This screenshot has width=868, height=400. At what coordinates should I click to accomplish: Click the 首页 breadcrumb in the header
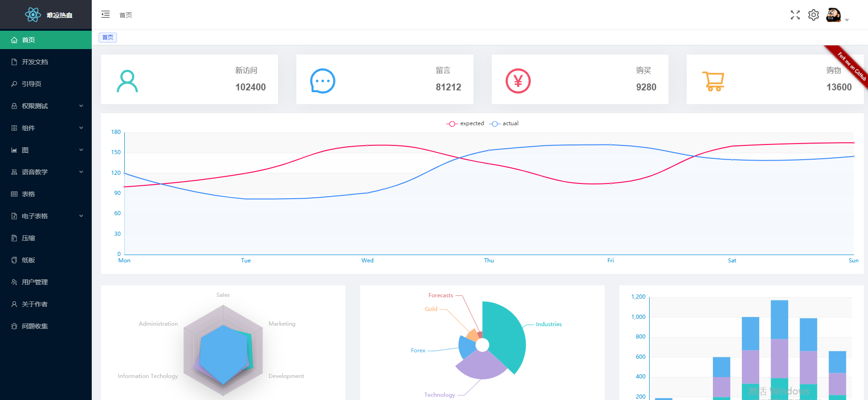(x=126, y=15)
